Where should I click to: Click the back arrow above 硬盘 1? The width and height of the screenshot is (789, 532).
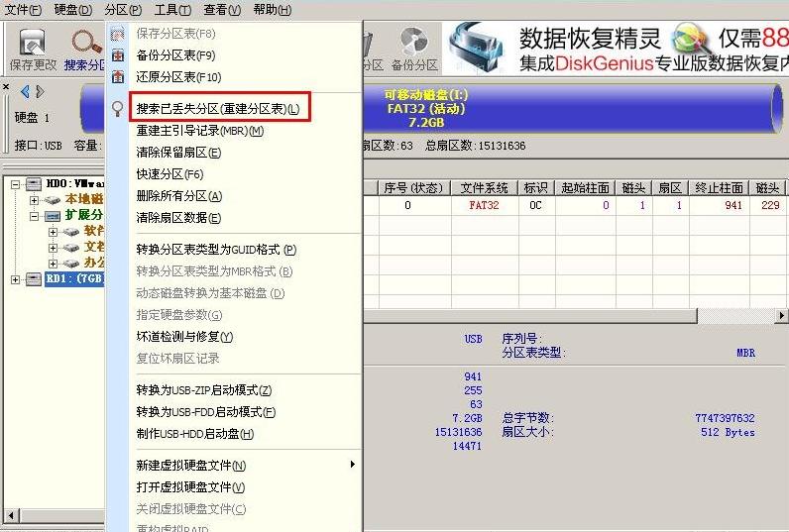tap(26, 92)
